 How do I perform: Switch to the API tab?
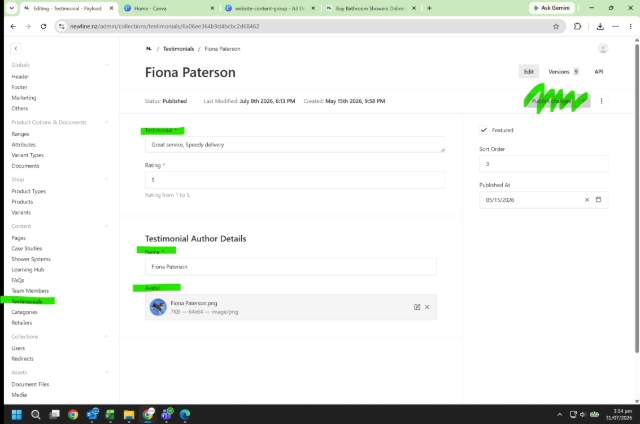coord(598,71)
